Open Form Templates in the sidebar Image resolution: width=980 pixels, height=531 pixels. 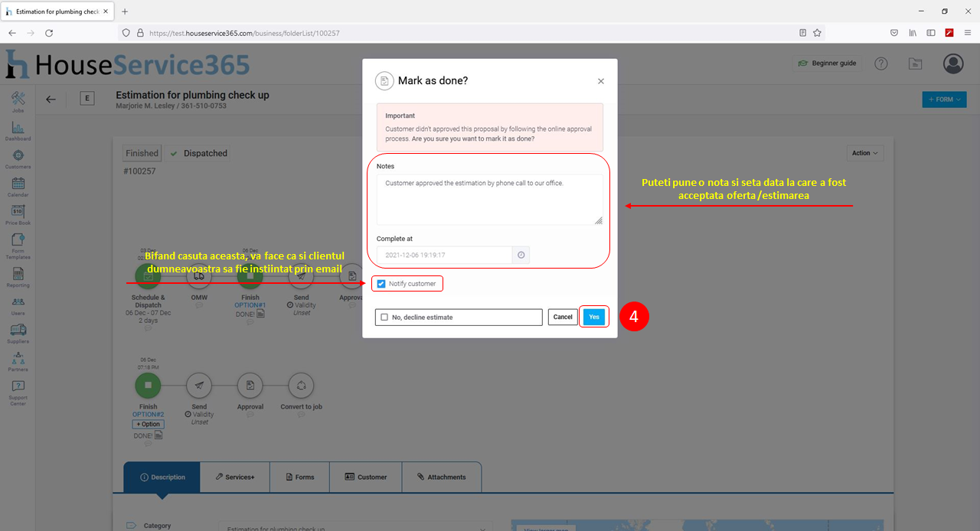(x=18, y=246)
